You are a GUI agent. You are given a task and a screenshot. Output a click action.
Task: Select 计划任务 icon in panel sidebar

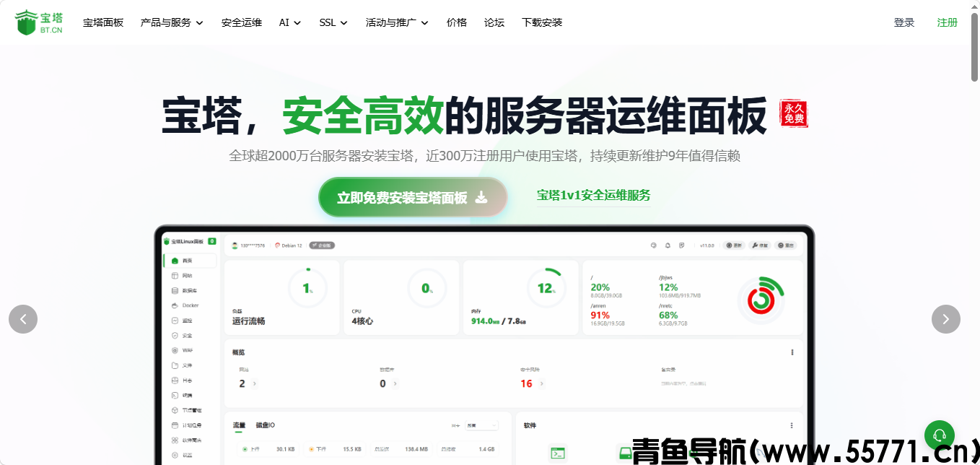[175, 425]
